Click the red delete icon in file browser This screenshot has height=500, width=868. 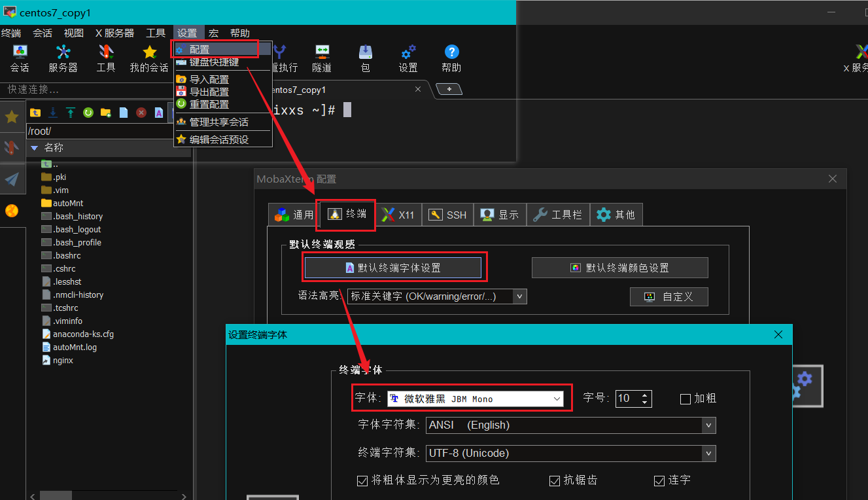point(141,113)
